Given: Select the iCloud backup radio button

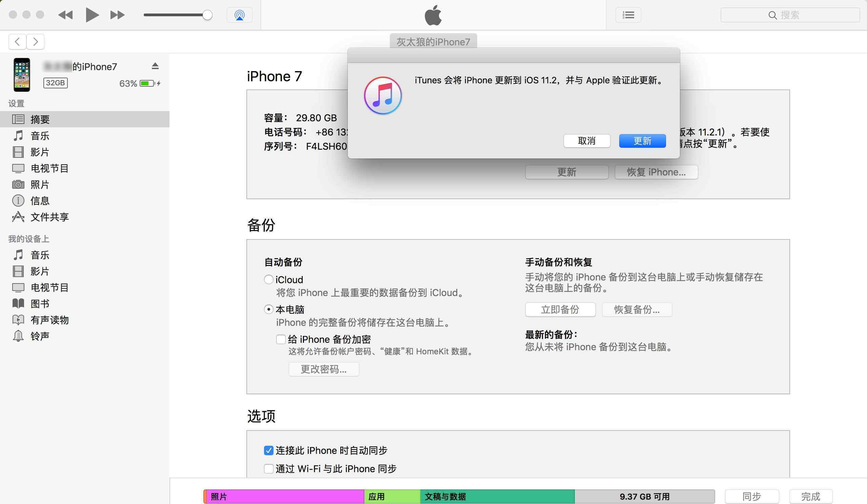Looking at the screenshot, I should tap(269, 279).
